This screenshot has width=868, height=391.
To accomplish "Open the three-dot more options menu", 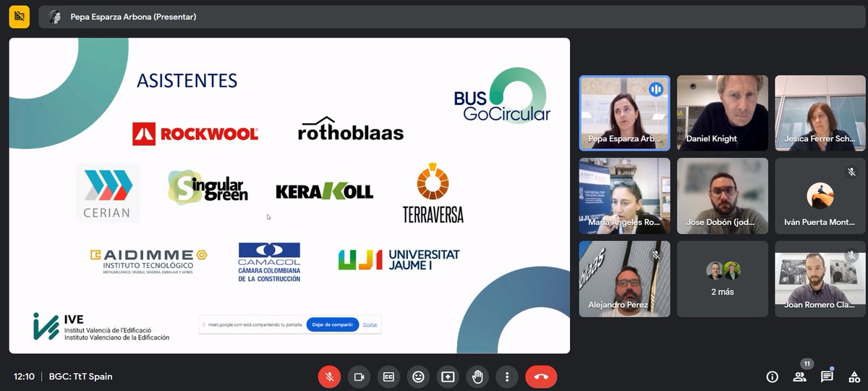I will 507,377.
